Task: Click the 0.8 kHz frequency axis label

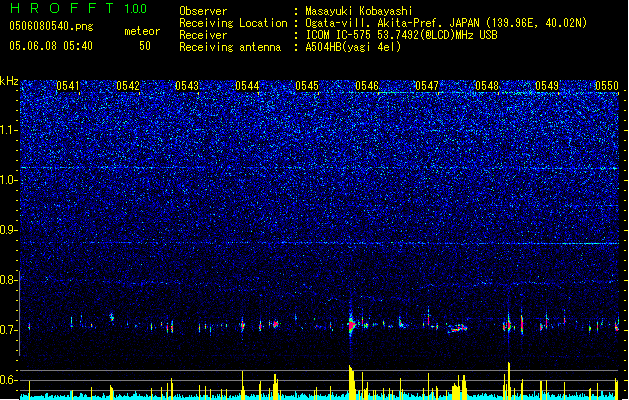Action: [9, 280]
